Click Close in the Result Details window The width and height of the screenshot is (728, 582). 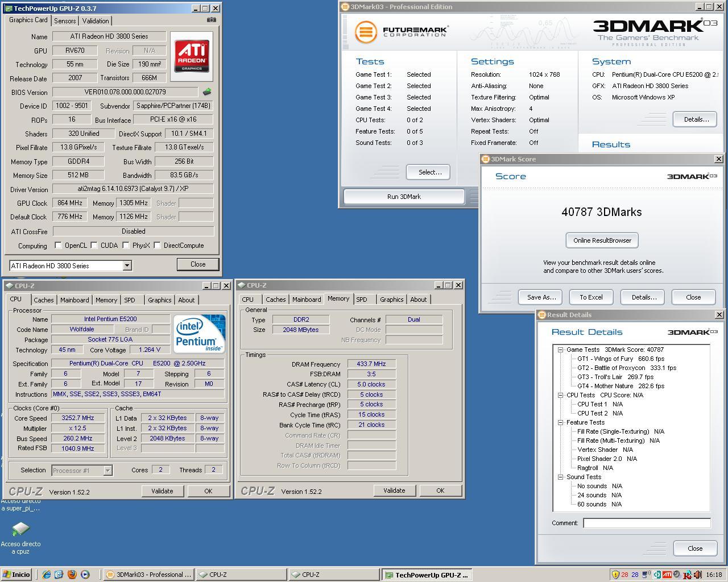coord(695,548)
